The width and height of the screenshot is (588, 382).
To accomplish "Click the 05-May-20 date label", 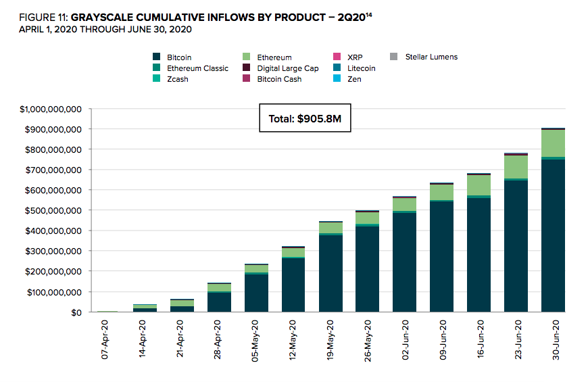I will (255, 341).
